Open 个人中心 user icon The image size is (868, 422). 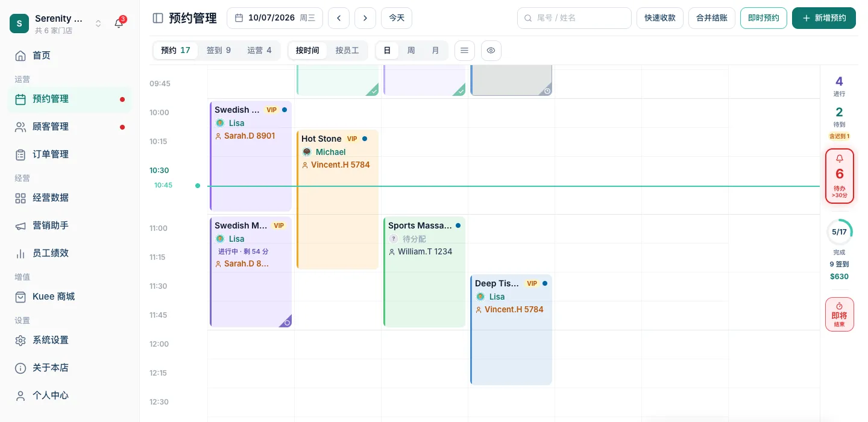tap(20, 395)
